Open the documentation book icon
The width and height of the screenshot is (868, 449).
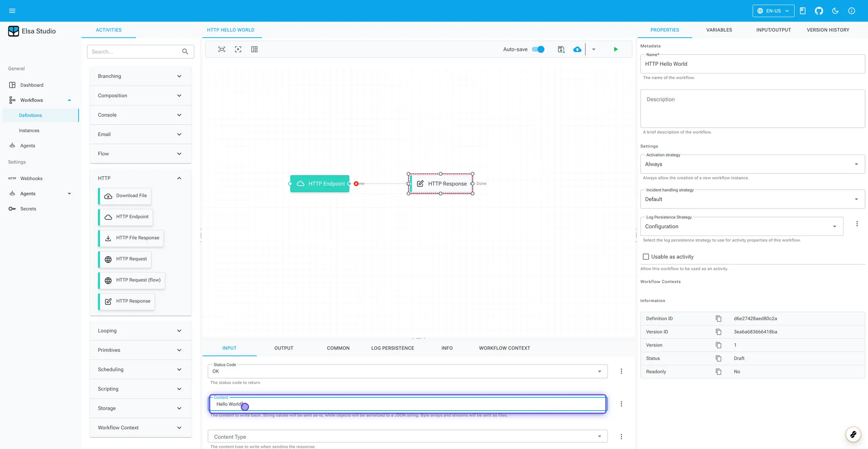(x=803, y=11)
